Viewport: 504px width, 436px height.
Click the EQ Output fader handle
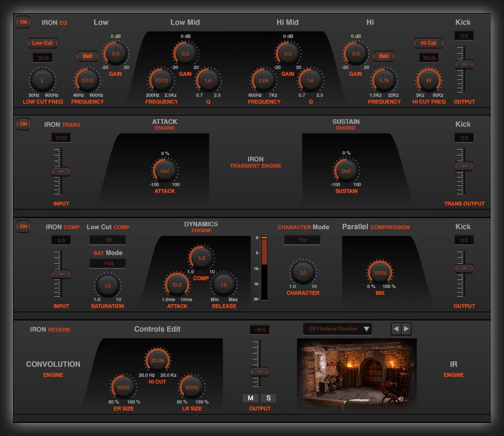point(464,64)
